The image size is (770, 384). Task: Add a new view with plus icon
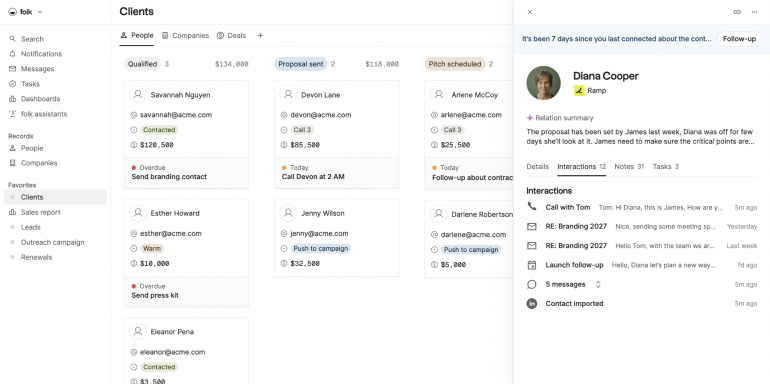[260, 35]
